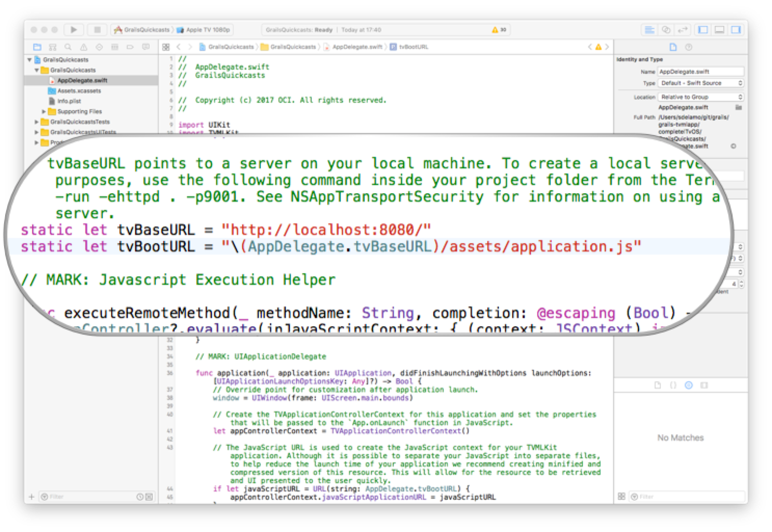This screenshot has width=772, height=532.
Task: Click the jump bar warning icon
Action: tap(598, 47)
